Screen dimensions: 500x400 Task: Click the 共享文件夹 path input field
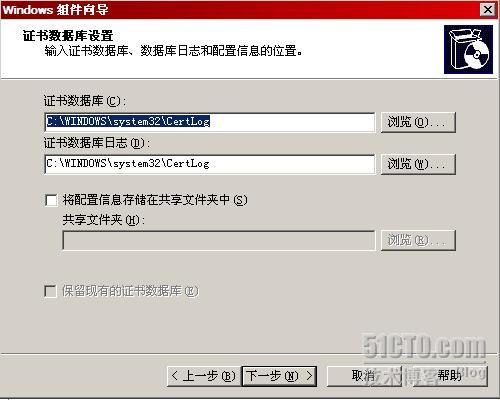click(x=219, y=240)
